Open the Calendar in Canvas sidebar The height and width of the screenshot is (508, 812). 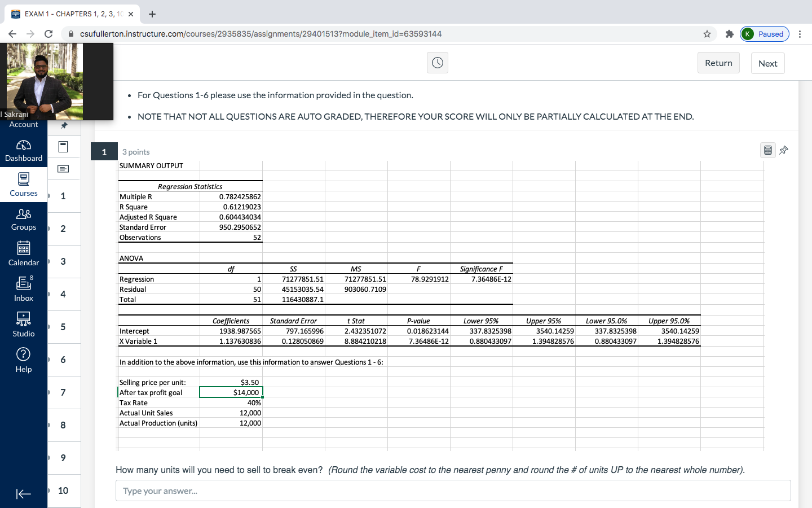(24, 254)
